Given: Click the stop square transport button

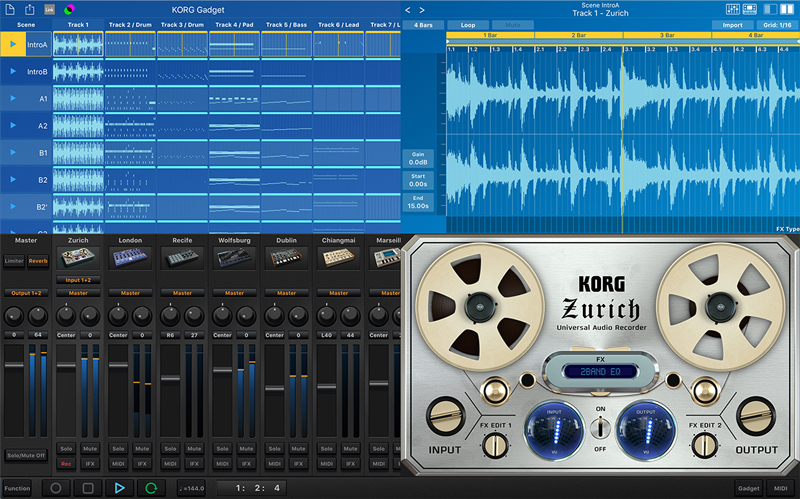Looking at the screenshot, I should [x=88, y=488].
